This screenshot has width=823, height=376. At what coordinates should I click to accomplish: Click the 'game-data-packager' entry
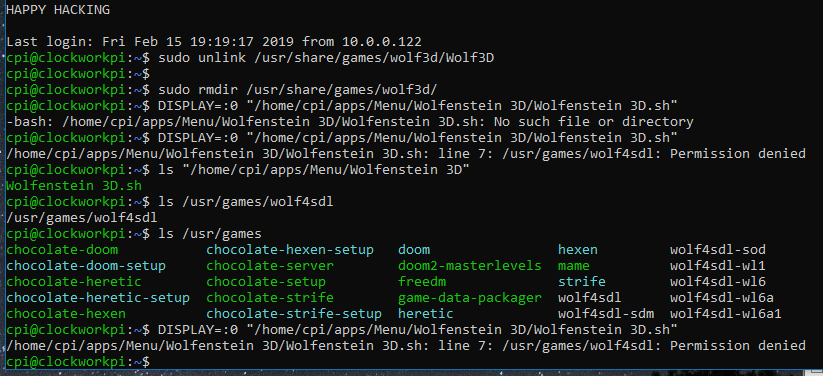click(470, 298)
